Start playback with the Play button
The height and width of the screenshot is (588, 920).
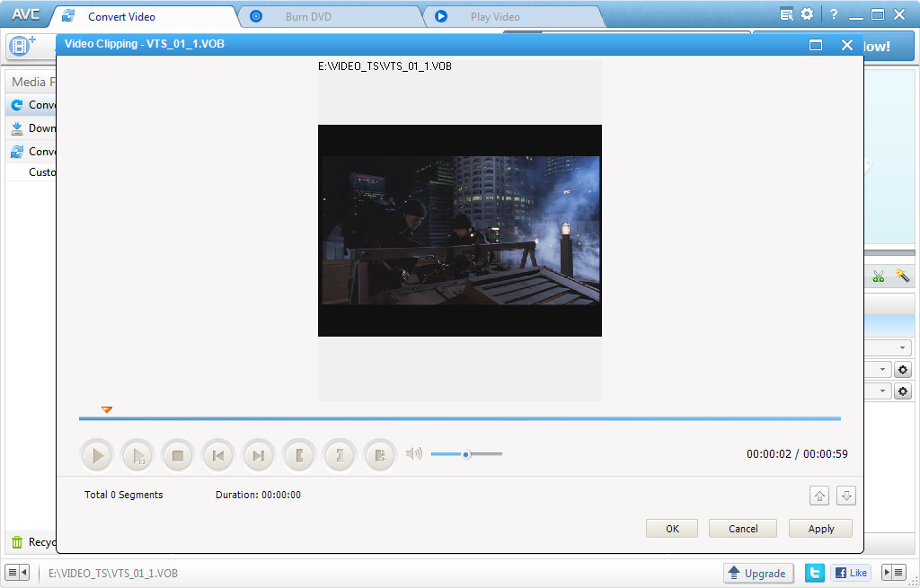(x=95, y=455)
